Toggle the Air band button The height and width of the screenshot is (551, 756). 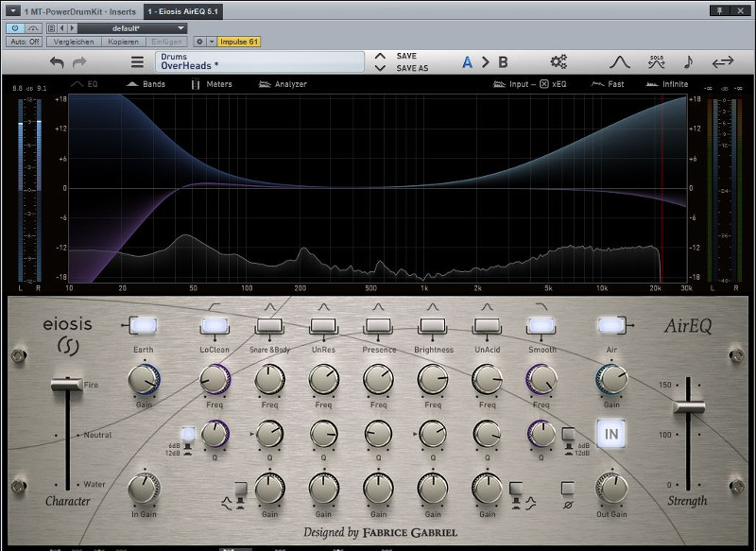pyautogui.click(x=611, y=325)
